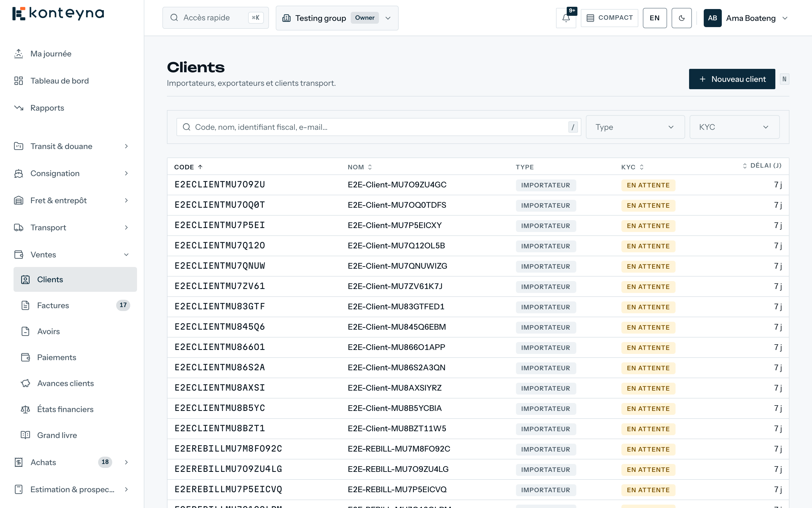
Task: Click the AB user avatar
Action: click(712, 18)
